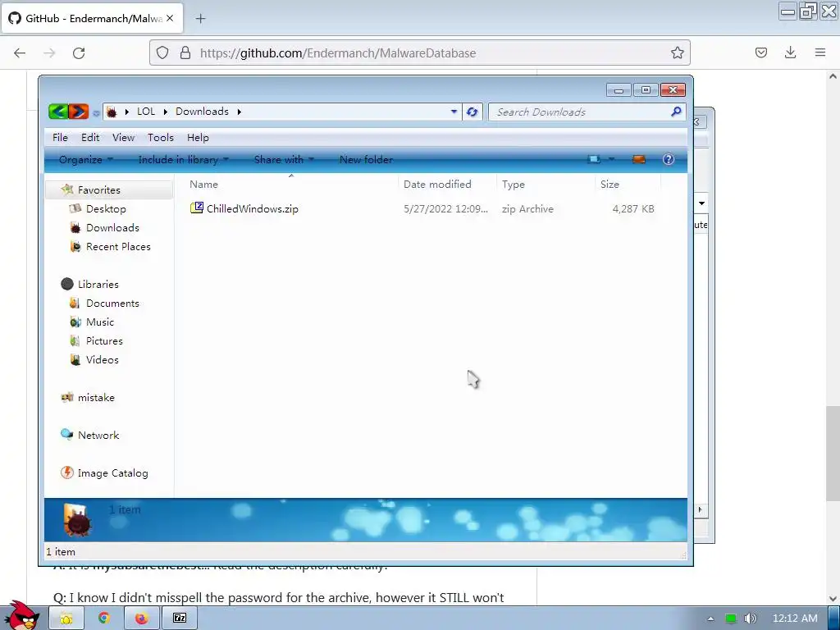Click the zip Archive type cell
This screenshot has width=840, height=630.
[x=527, y=209]
